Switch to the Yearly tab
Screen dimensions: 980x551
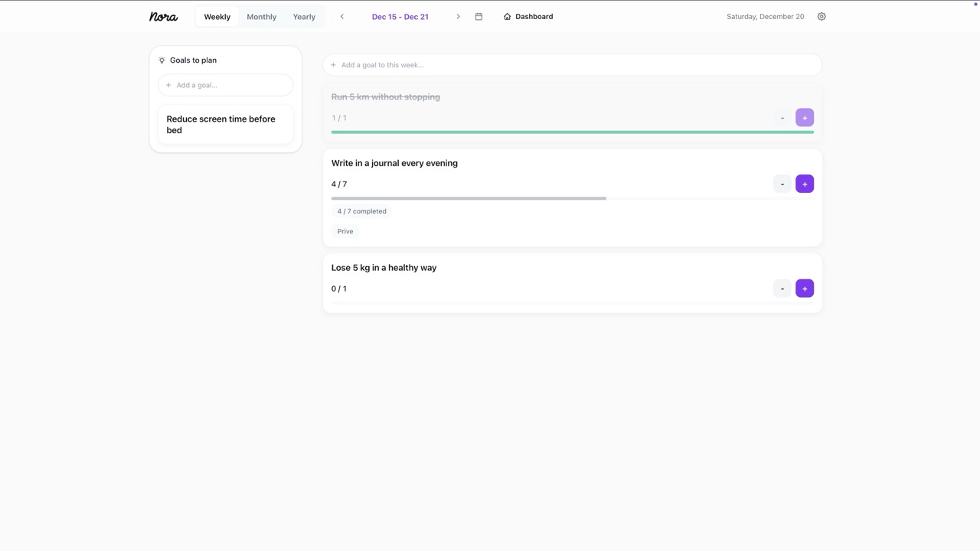(304, 17)
